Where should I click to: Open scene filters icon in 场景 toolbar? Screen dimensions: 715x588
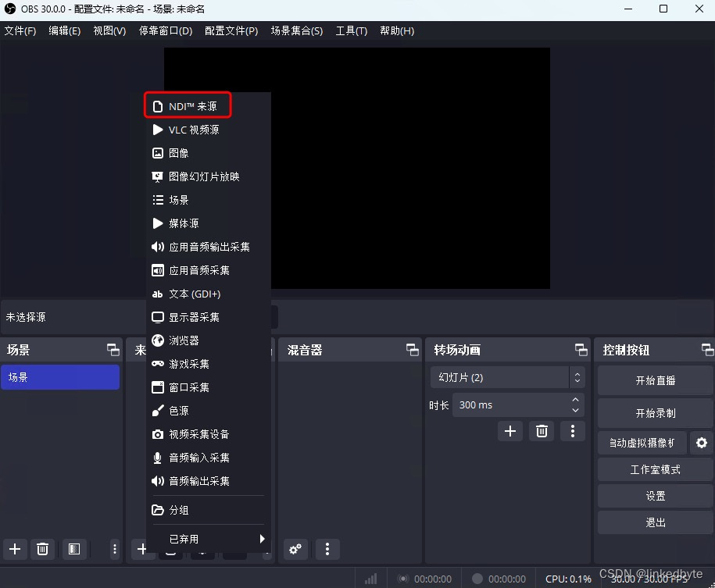click(x=74, y=549)
